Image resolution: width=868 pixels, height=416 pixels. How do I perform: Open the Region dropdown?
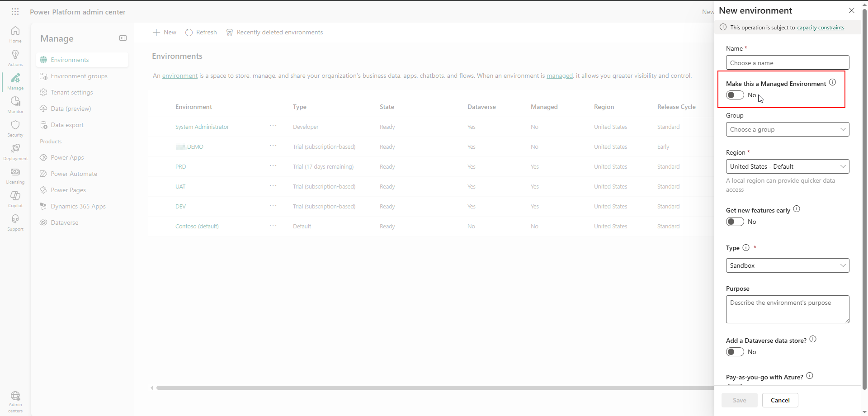click(787, 167)
